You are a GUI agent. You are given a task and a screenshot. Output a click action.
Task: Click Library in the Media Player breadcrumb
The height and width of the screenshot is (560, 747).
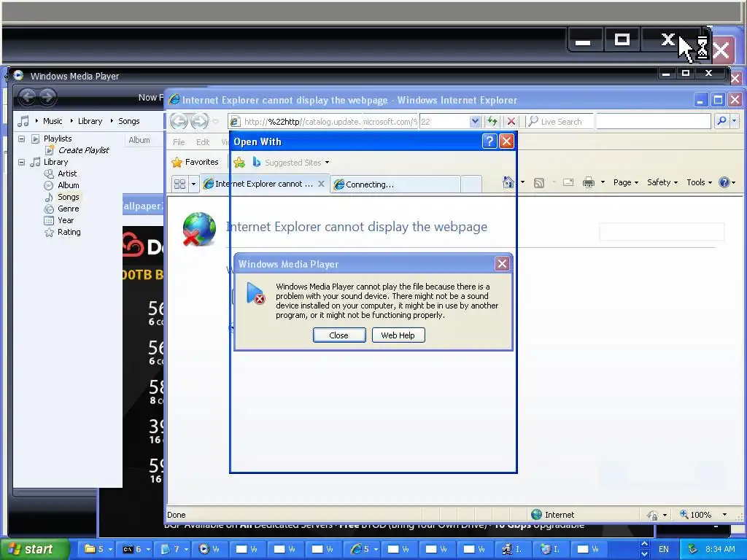pyautogui.click(x=90, y=121)
